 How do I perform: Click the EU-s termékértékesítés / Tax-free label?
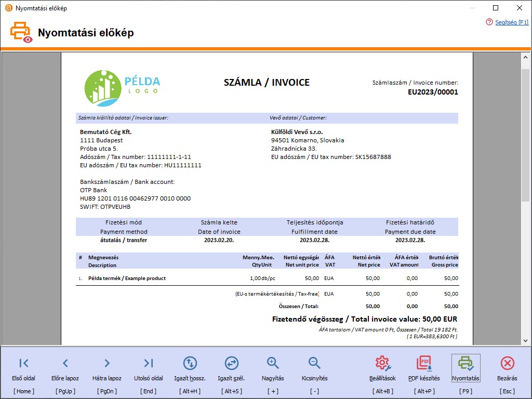click(277, 294)
